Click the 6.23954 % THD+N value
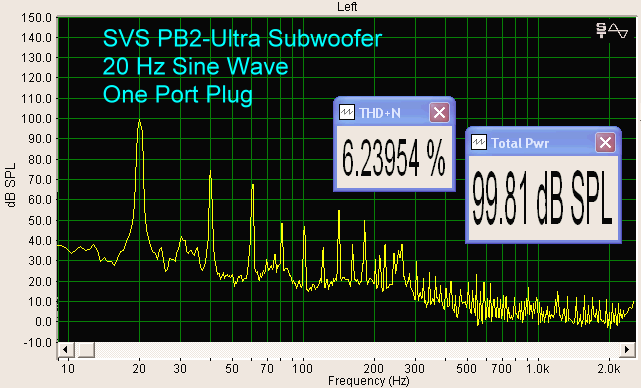The width and height of the screenshot is (641, 388). [x=393, y=158]
